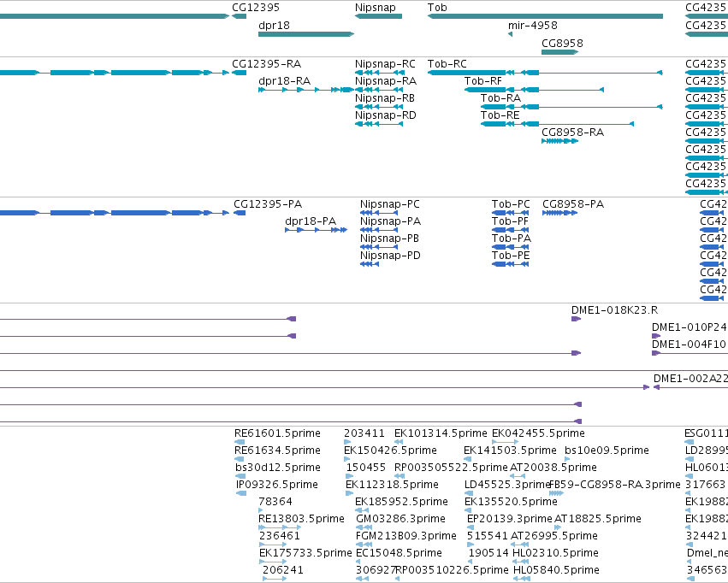Open the Tob-RA transcript label
Viewport: 728px width, 583px height.
coord(500,97)
